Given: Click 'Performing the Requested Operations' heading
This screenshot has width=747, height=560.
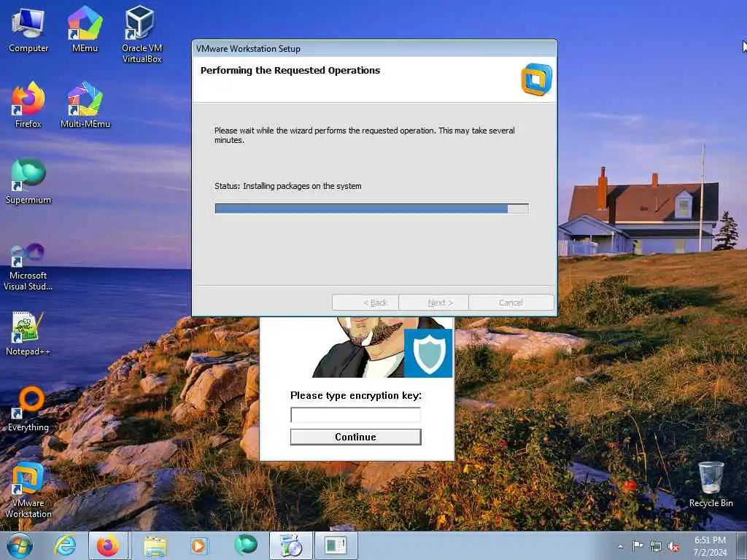Looking at the screenshot, I should click(290, 71).
